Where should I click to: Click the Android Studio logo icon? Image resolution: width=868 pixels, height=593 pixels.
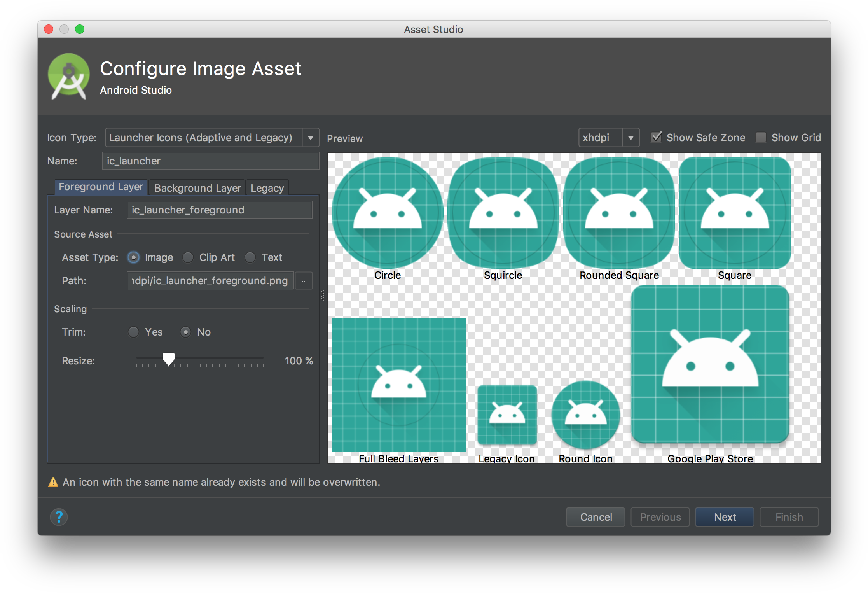(69, 77)
